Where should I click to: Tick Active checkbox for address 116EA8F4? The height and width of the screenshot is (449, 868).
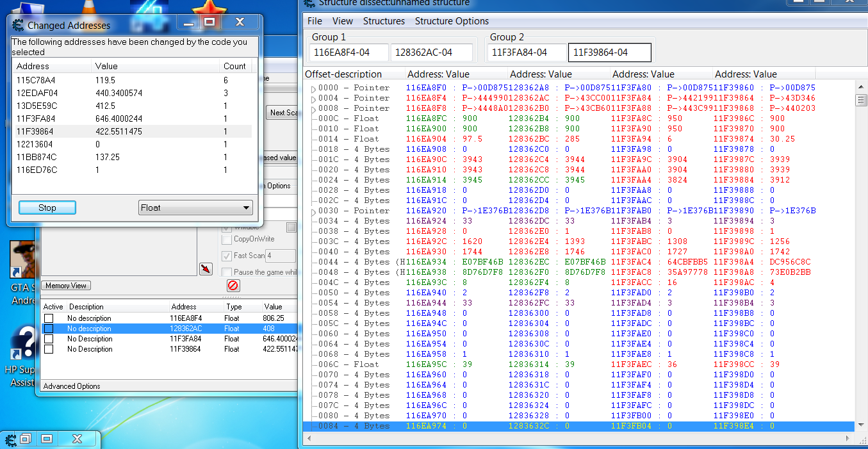[x=49, y=318]
